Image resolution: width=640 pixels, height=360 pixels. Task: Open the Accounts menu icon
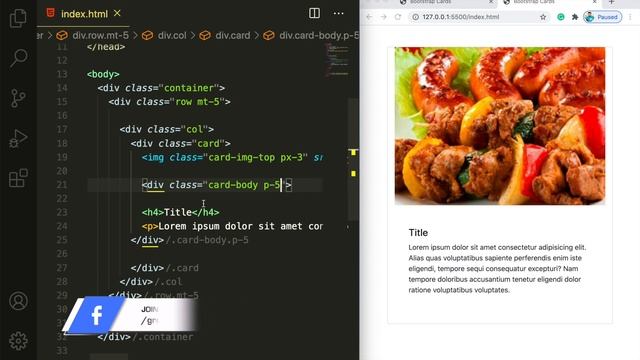coord(18,301)
